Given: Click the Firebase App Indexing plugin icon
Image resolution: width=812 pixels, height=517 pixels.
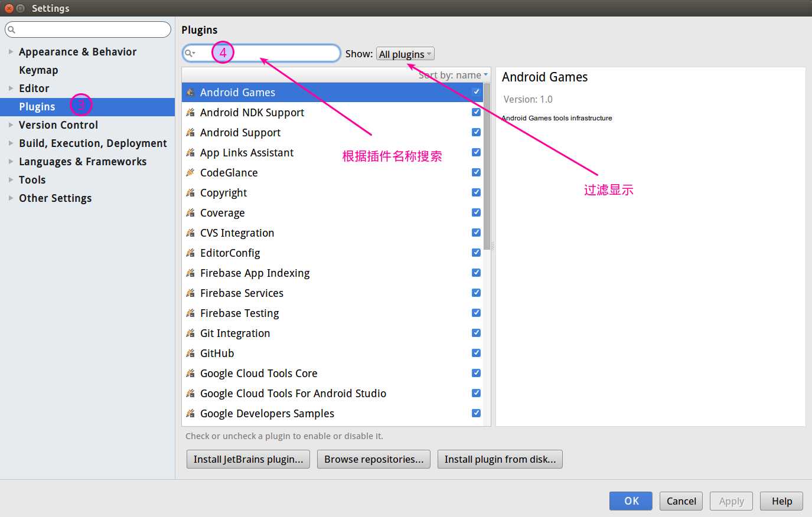Looking at the screenshot, I should [x=190, y=273].
